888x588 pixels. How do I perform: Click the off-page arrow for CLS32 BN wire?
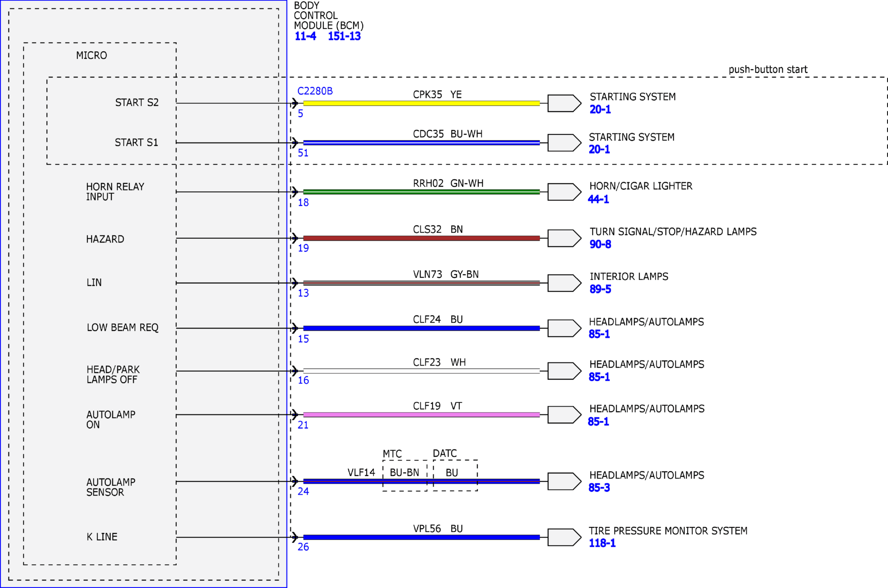[x=564, y=238]
